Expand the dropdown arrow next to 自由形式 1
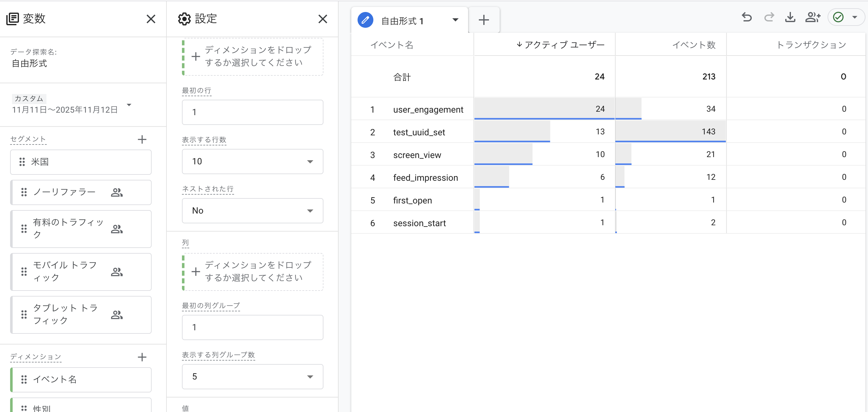This screenshot has width=868, height=412. pyautogui.click(x=455, y=20)
